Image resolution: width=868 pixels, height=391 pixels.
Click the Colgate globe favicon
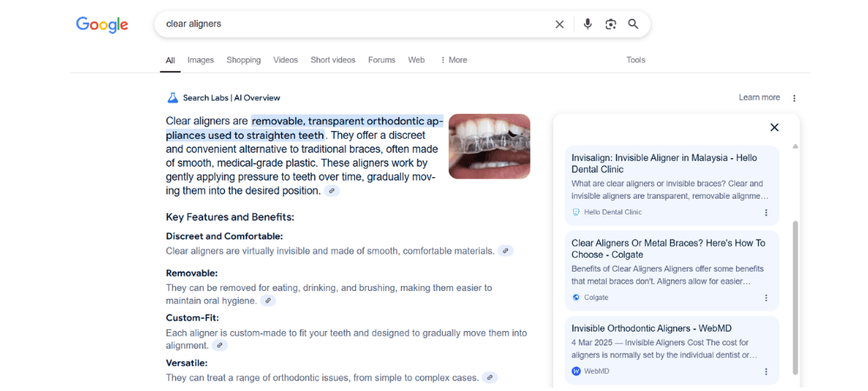(575, 297)
